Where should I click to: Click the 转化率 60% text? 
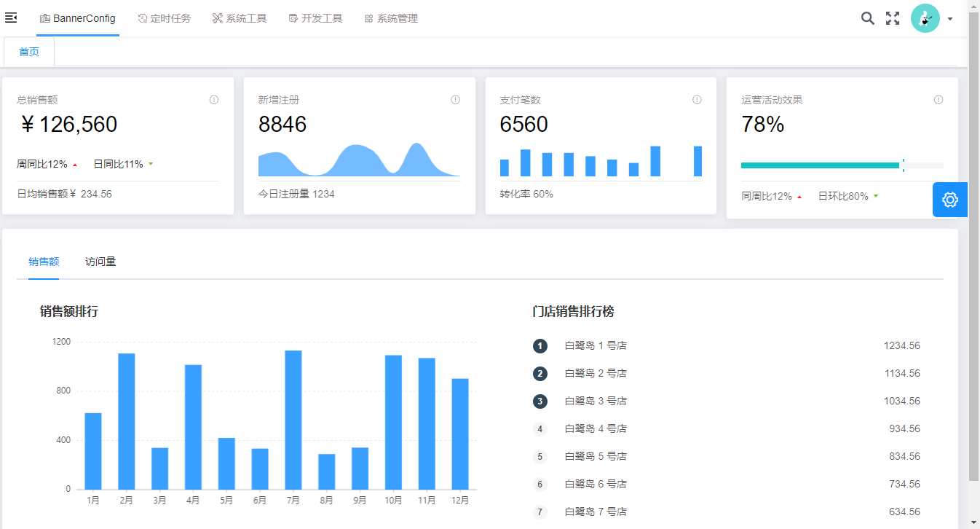(526, 195)
